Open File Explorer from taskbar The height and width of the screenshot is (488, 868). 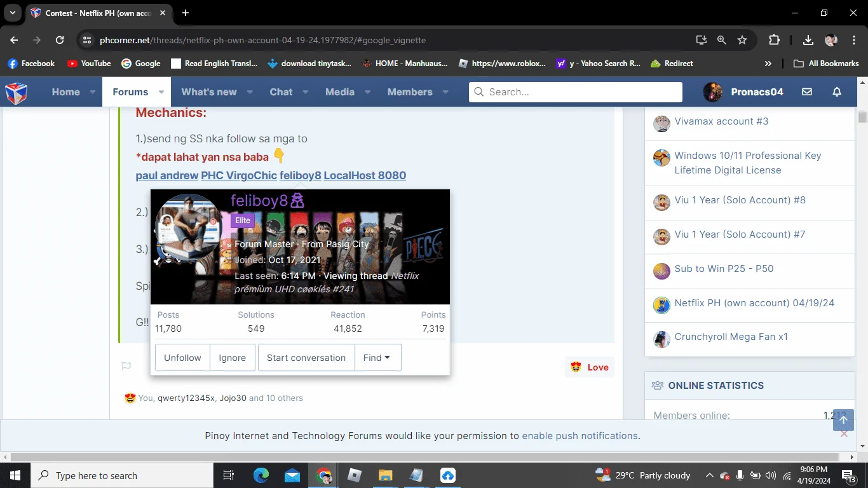coord(386,475)
